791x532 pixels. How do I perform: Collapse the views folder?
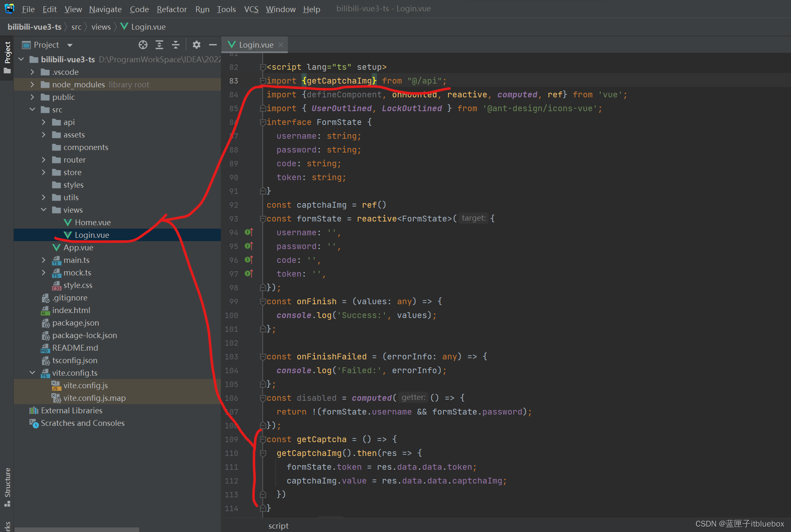(x=44, y=210)
